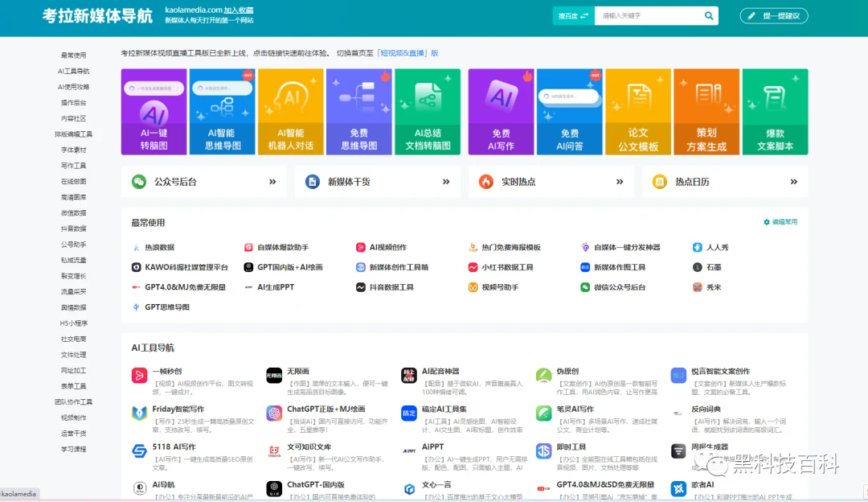Open the 免费思维导图 tile
This screenshot has width=868, height=502.
click(358, 111)
